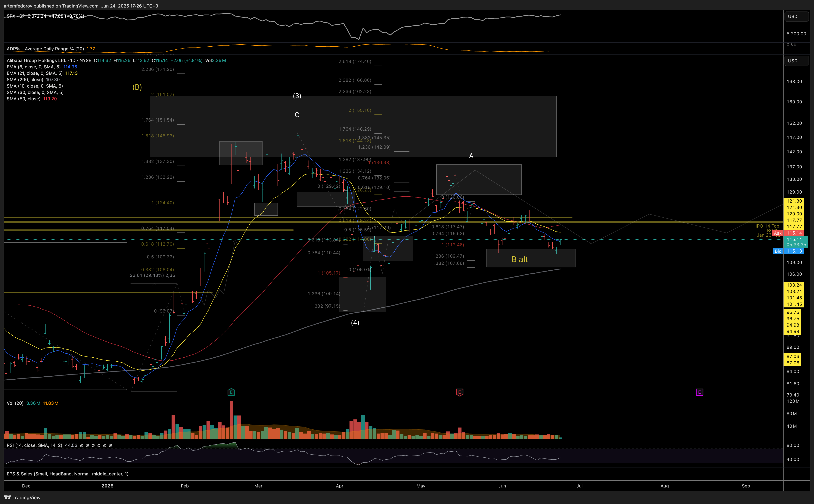Select the 1.382 (107.66) Fibonacci label

click(448, 263)
